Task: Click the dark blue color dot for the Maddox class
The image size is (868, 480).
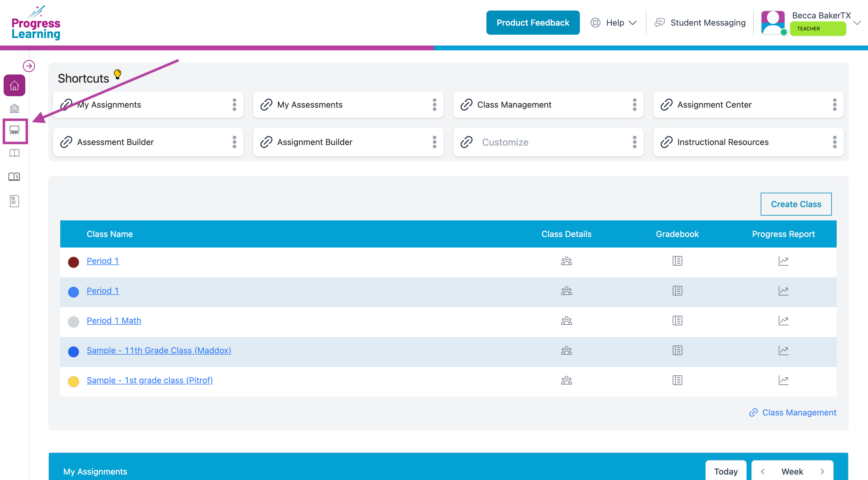Action: click(74, 352)
